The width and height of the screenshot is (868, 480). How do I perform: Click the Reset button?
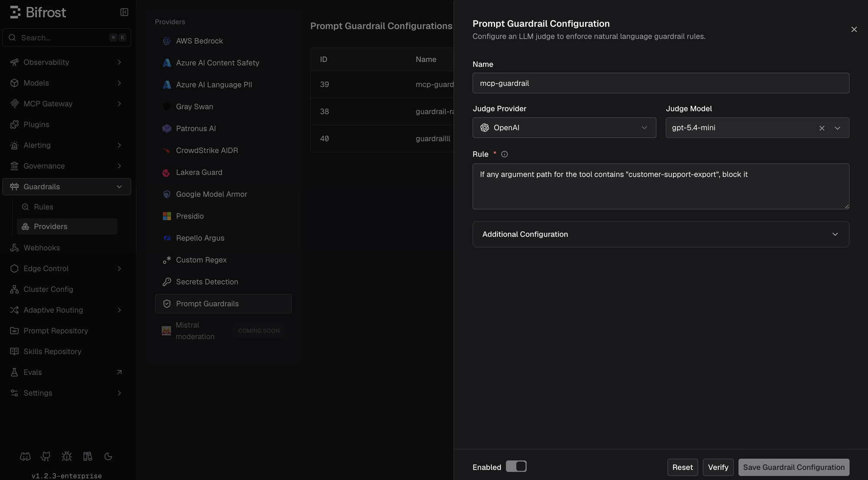(x=683, y=467)
